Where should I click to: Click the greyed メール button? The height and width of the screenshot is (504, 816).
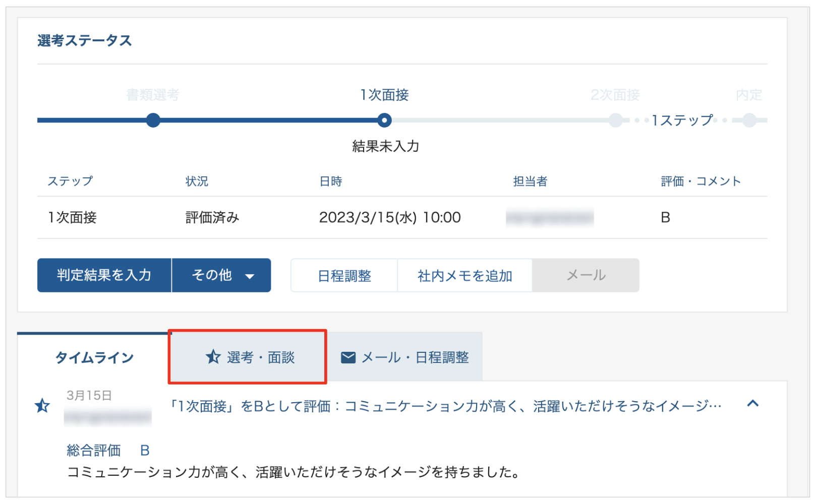click(586, 276)
